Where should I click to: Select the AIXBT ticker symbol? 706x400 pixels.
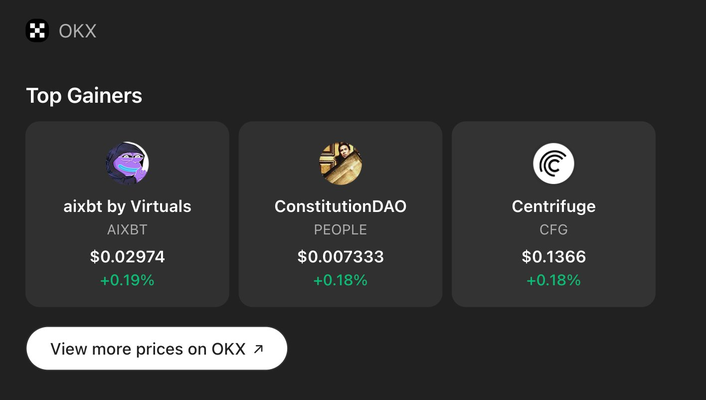click(x=127, y=230)
